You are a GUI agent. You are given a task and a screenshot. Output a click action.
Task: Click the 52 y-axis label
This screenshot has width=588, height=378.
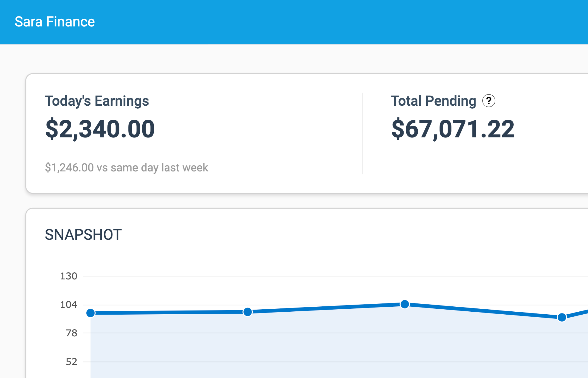(x=71, y=362)
